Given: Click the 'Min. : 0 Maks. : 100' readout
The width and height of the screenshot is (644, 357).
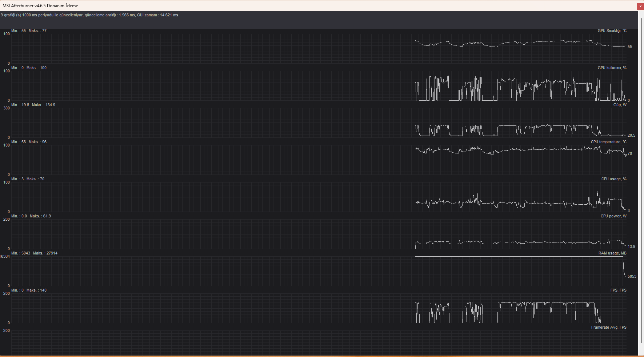Looking at the screenshot, I should (29, 68).
